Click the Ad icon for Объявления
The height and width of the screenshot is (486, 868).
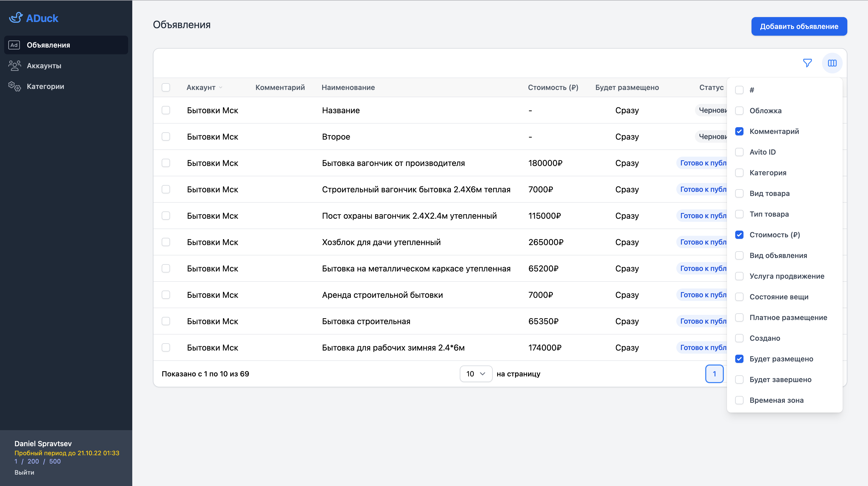click(x=14, y=45)
